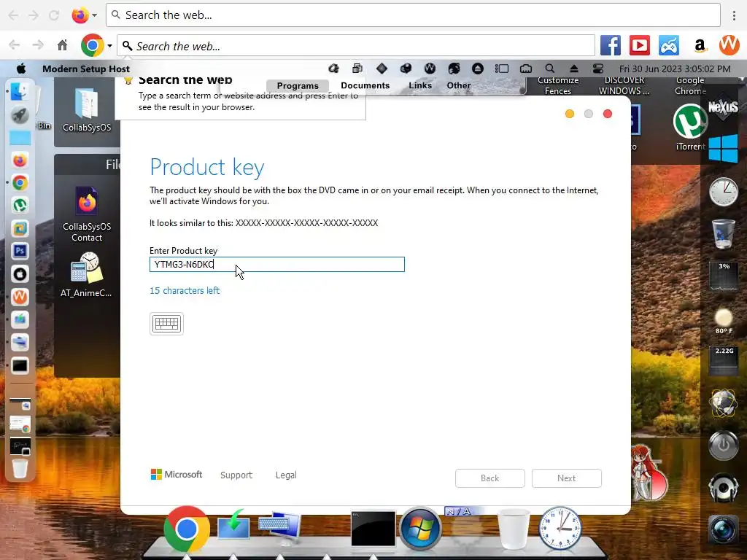Image resolution: width=747 pixels, height=560 pixels.
Task: Open the orange W shortcut in toolbar
Action: click(729, 45)
